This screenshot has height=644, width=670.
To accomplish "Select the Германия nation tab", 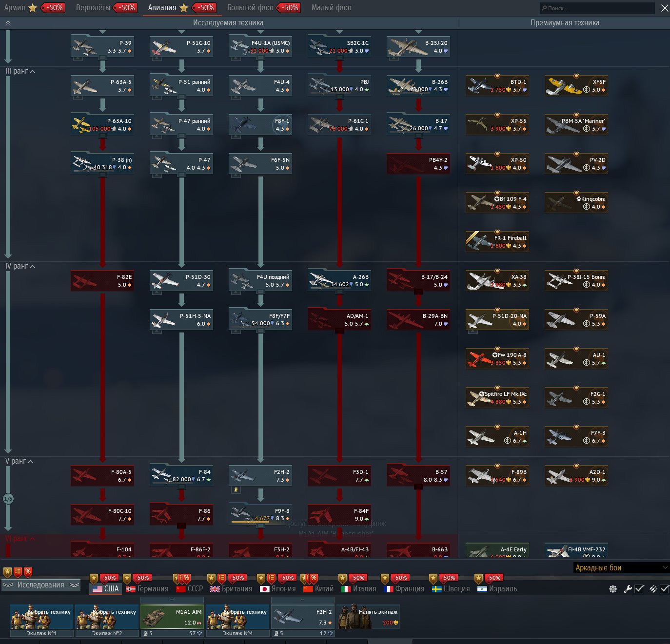I will click(147, 589).
